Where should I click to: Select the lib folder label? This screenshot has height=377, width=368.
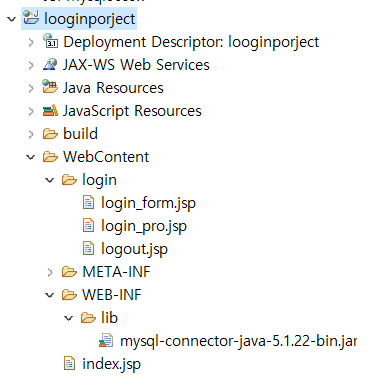coord(109,317)
